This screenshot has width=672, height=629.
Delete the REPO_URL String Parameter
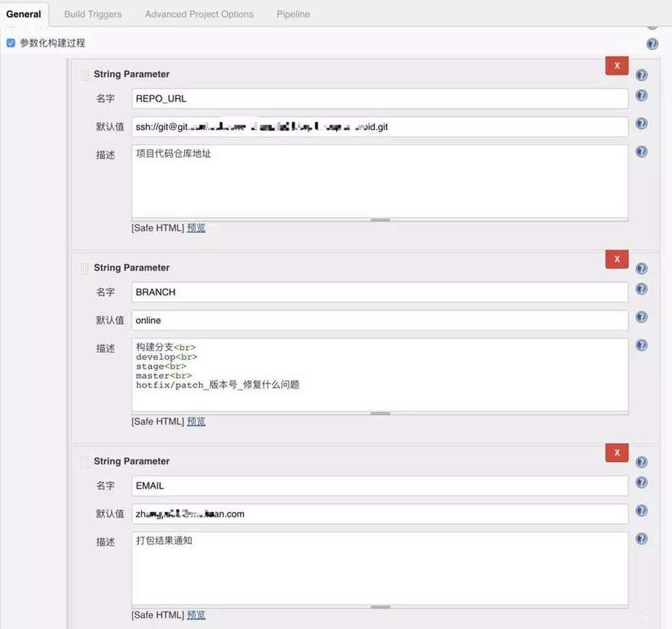point(617,66)
